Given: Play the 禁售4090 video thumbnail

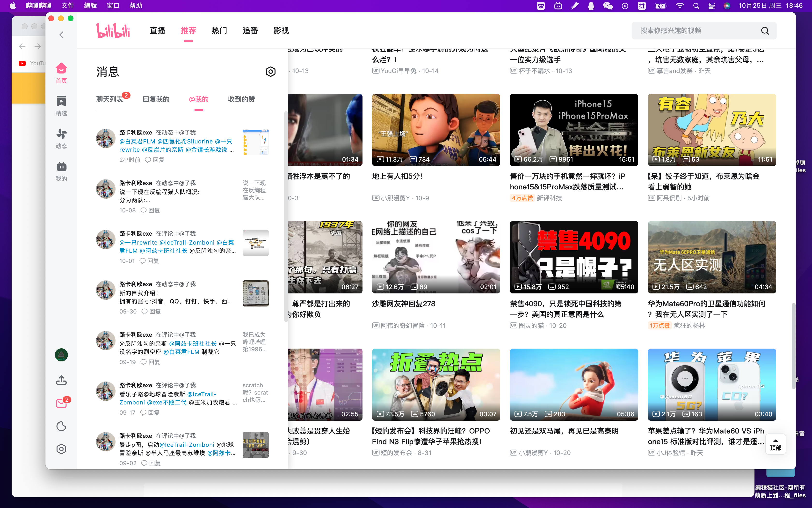Looking at the screenshot, I should tap(574, 257).
